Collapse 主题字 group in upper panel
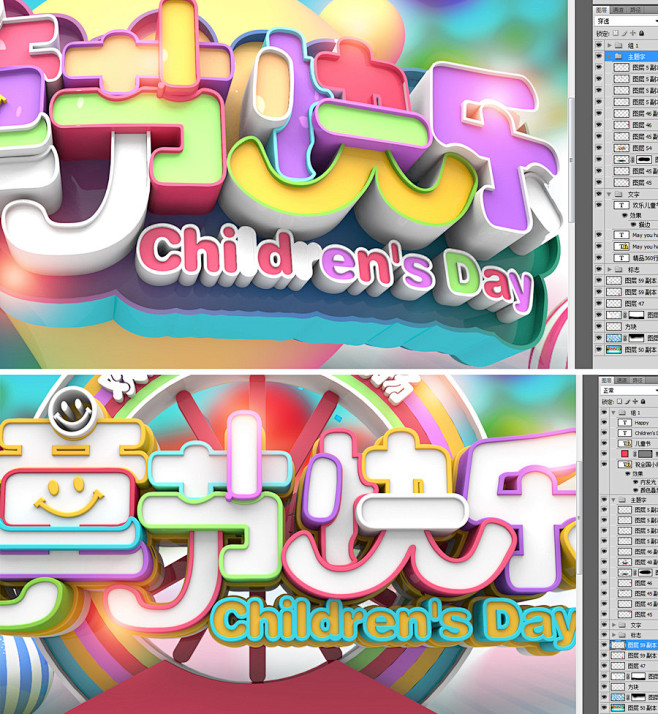 pyautogui.click(x=610, y=57)
